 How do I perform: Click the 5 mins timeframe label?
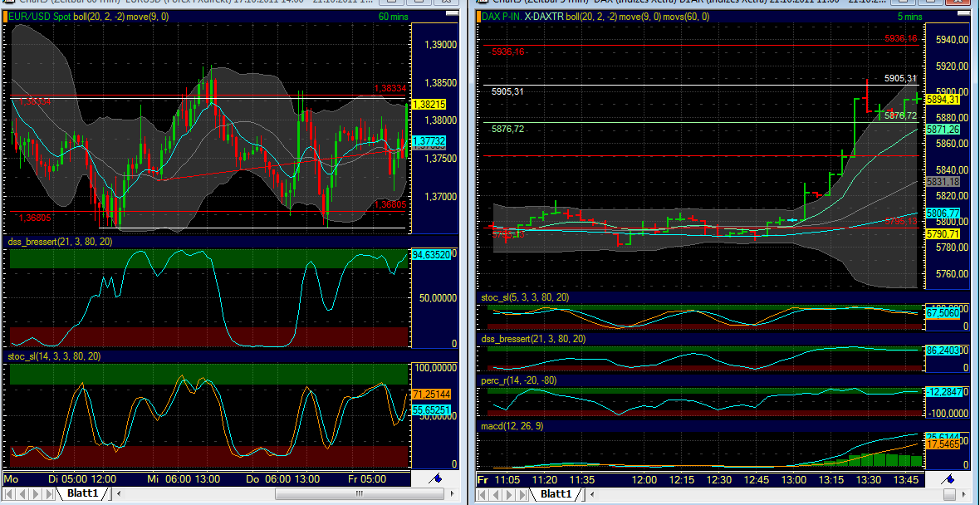908,16
